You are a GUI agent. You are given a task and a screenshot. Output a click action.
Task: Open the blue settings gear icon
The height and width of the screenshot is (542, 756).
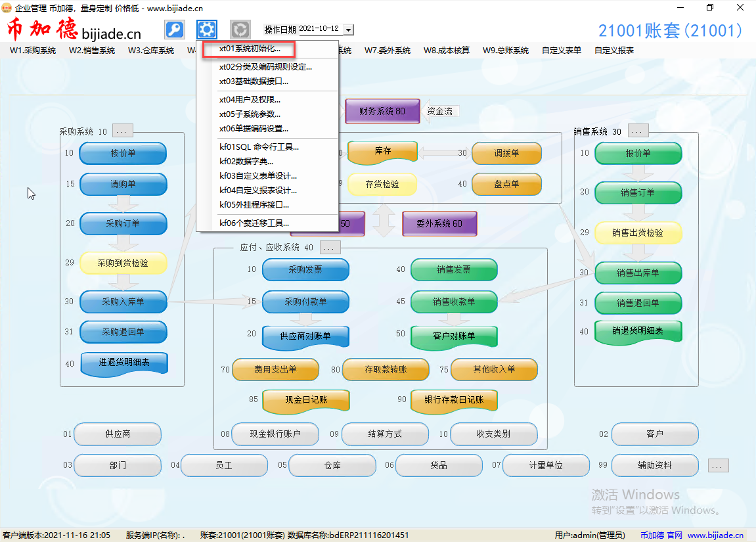click(x=207, y=29)
